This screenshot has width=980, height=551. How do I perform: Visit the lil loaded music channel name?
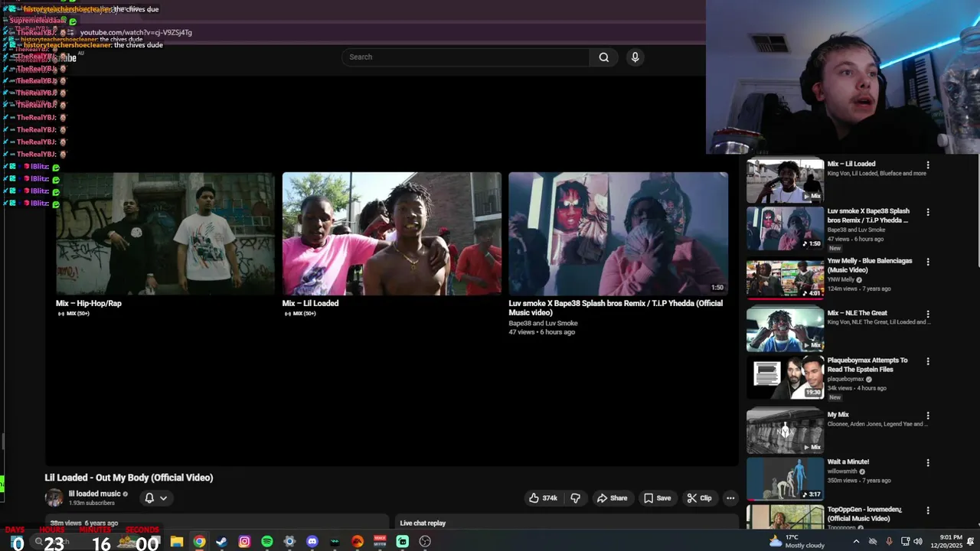point(95,494)
